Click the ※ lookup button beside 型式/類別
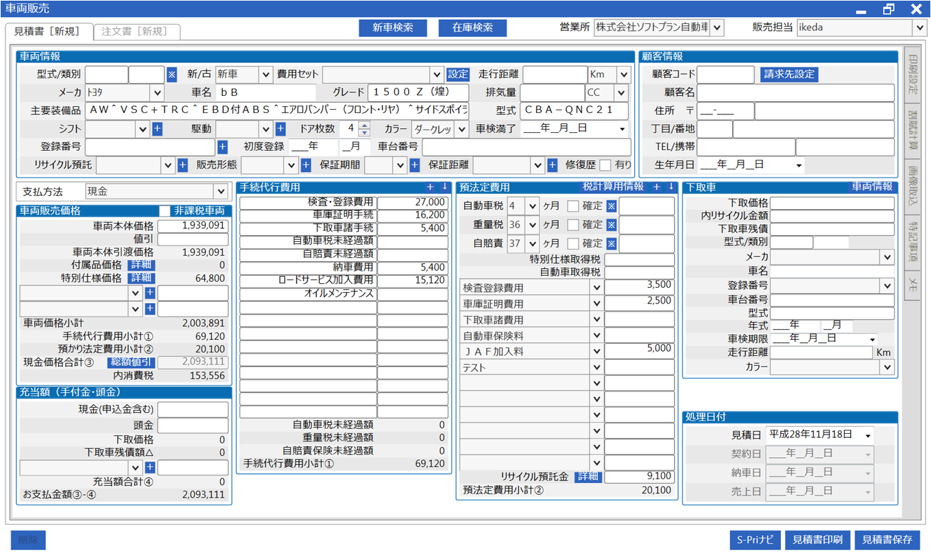931x560 pixels. [x=172, y=75]
